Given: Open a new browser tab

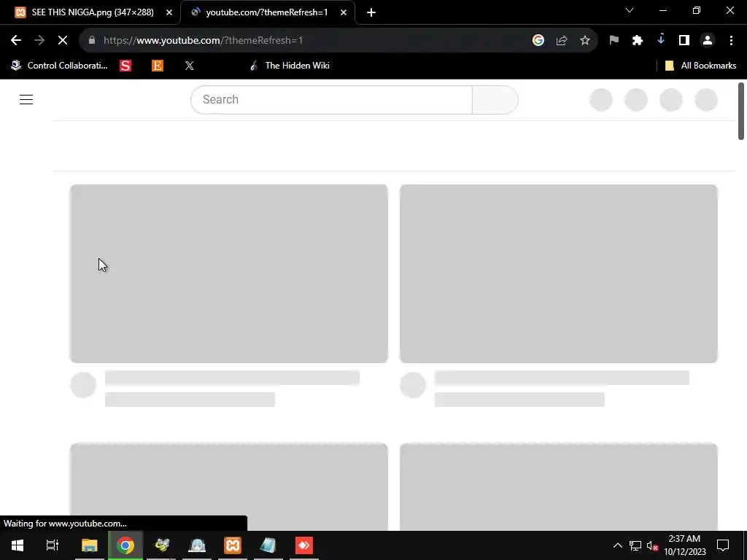Looking at the screenshot, I should click(371, 12).
